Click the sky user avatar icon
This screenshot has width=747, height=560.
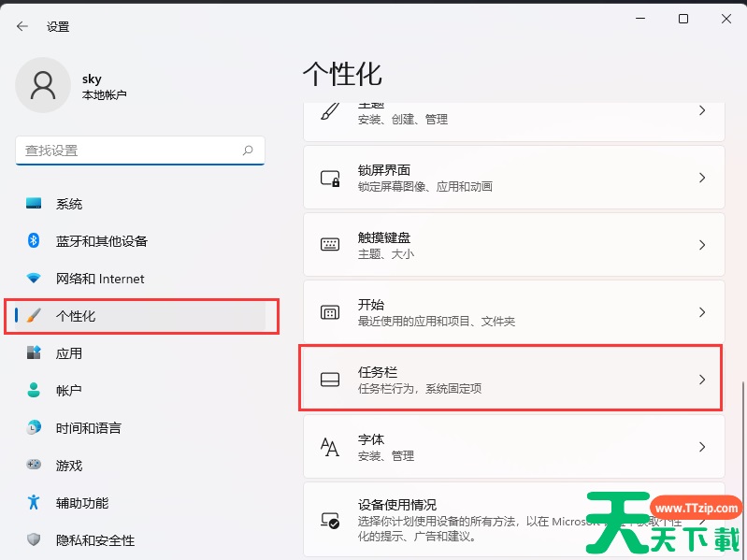(43, 85)
